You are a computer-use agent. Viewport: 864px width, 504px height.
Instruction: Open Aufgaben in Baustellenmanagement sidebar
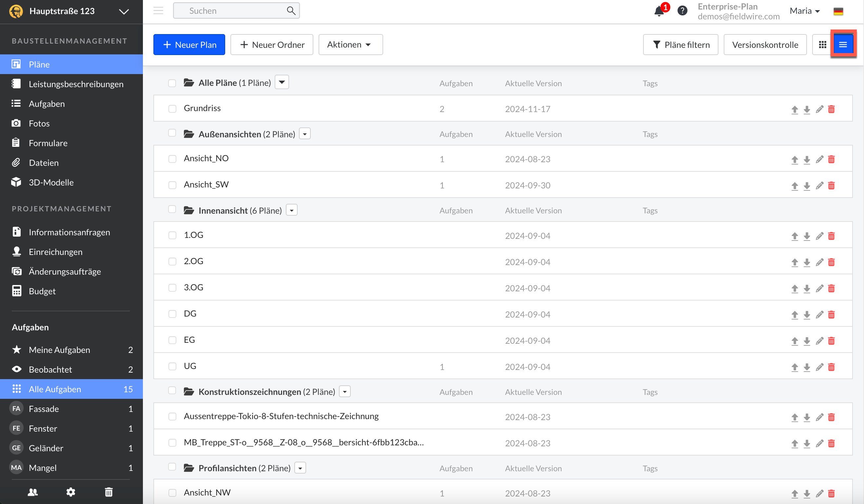point(71,104)
